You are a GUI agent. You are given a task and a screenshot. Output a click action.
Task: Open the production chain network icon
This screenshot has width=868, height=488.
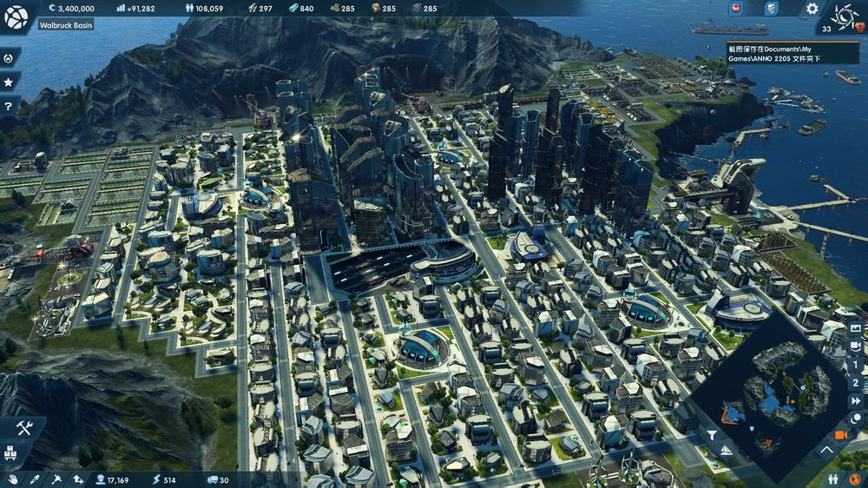10,453
